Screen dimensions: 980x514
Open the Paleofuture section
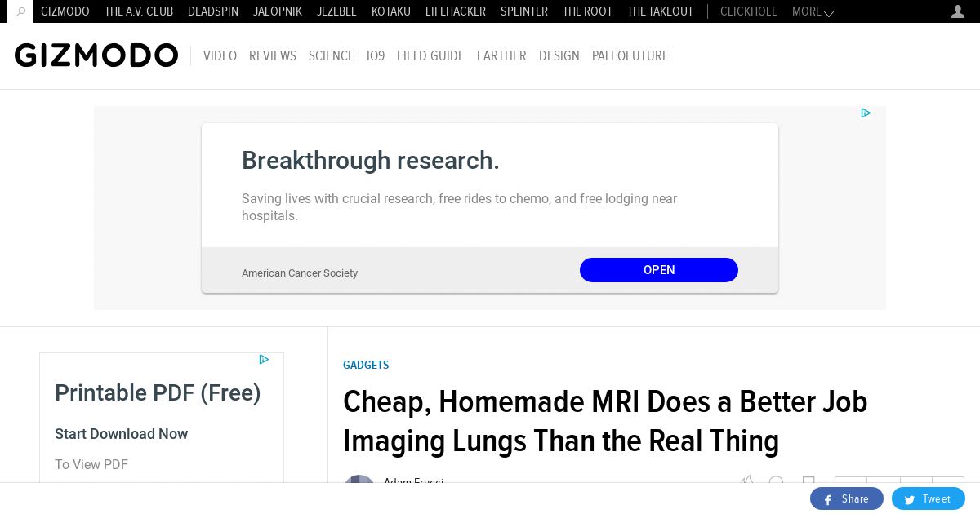tap(630, 55)
